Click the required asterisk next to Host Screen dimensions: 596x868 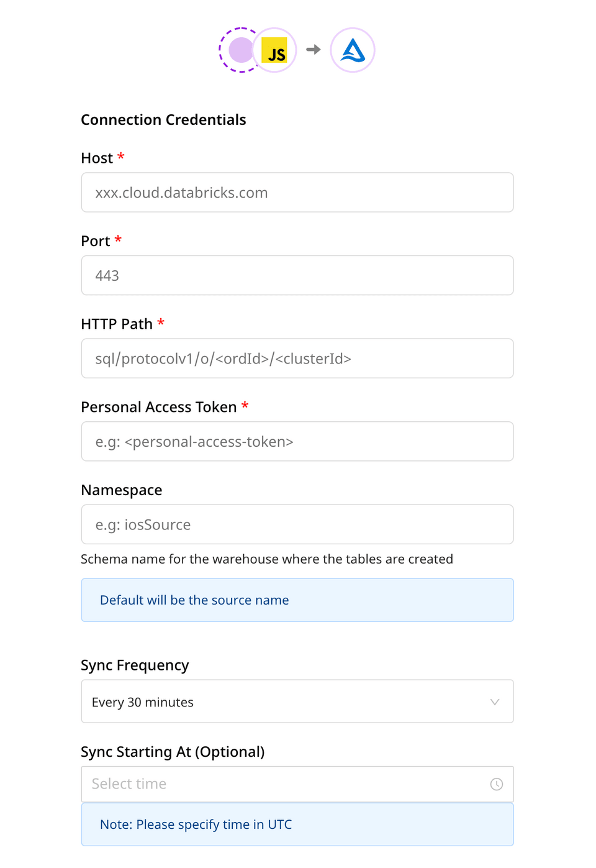click(x=120, y=157)
